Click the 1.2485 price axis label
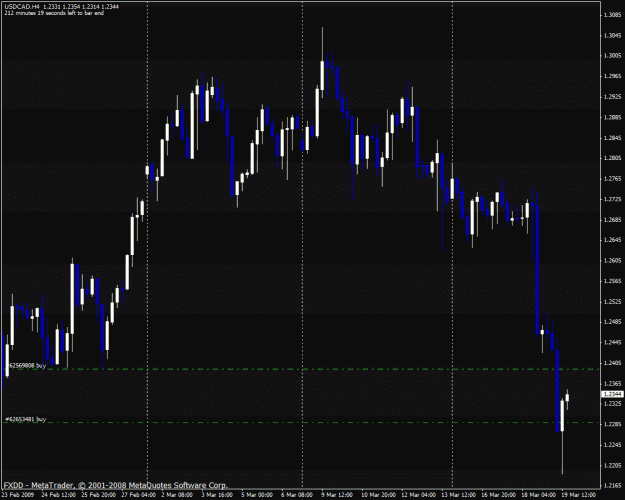The height and width of the screenshot is (500, 625). (613, 322)
